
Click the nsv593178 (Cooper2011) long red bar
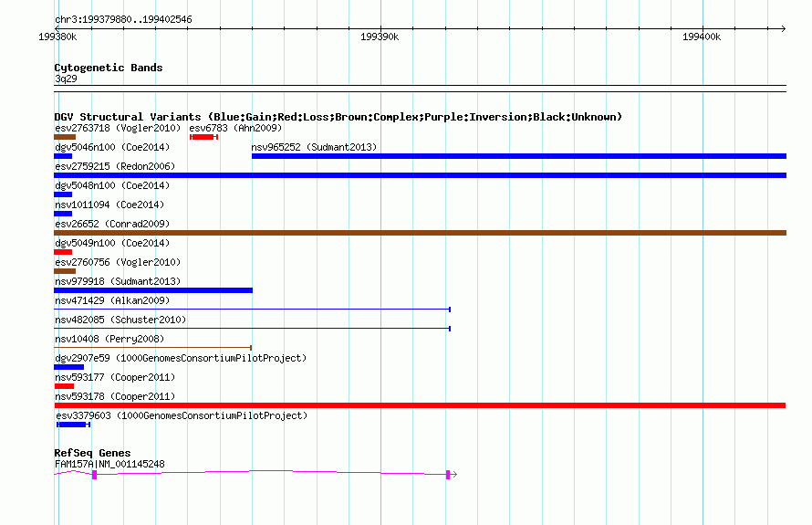pyautogui.click(x=420, y=405)
